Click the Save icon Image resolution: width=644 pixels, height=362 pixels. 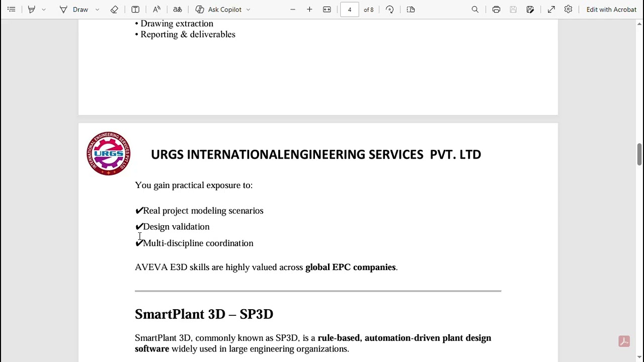pyautogui.click(x=513, y=10)
